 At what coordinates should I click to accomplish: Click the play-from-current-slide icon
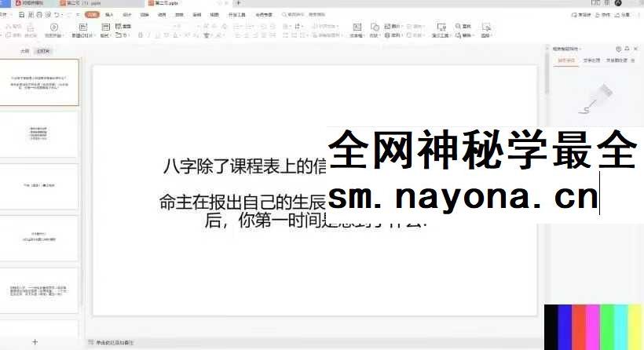(x=54, y=27)
